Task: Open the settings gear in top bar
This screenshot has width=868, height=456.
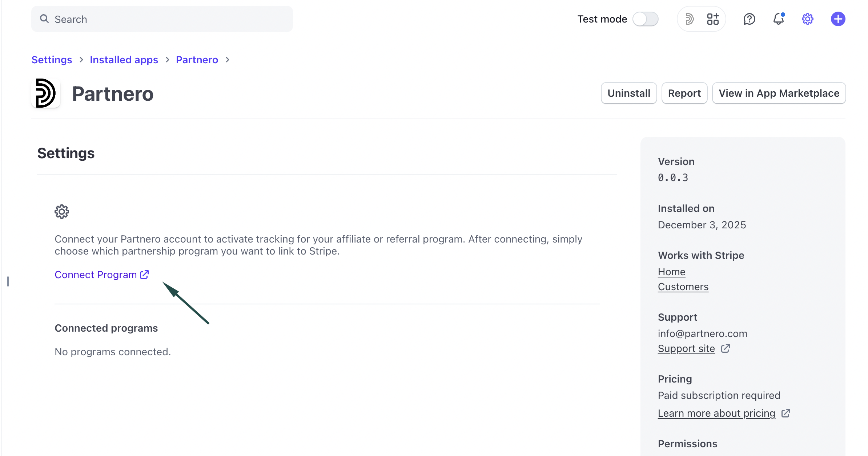Action: pyautogui.click(x=807, y=19)
